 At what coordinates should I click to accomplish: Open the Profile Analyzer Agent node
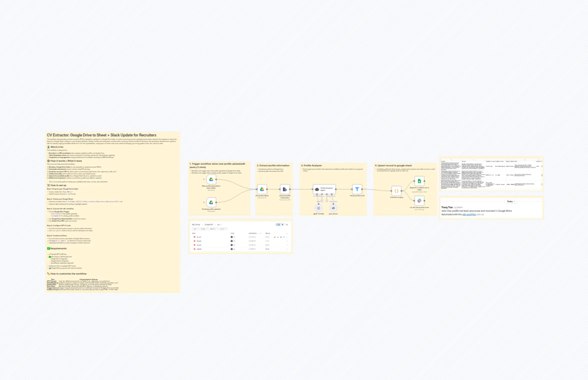coord(325,189)
